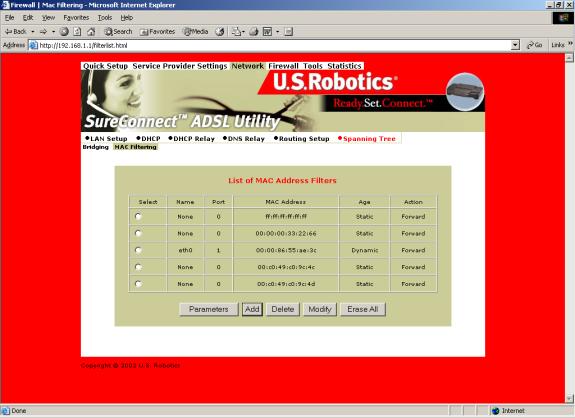The height and width of the screenshot is (418, 575).
Task: Open Service Provider Settings tab
Action: (180, 66)
